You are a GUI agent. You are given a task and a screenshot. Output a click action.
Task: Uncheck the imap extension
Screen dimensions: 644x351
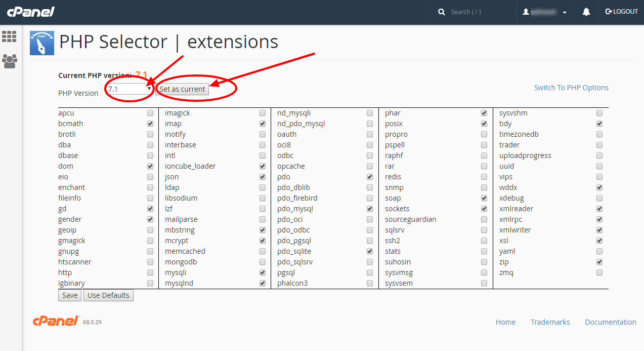coord(263,124)
